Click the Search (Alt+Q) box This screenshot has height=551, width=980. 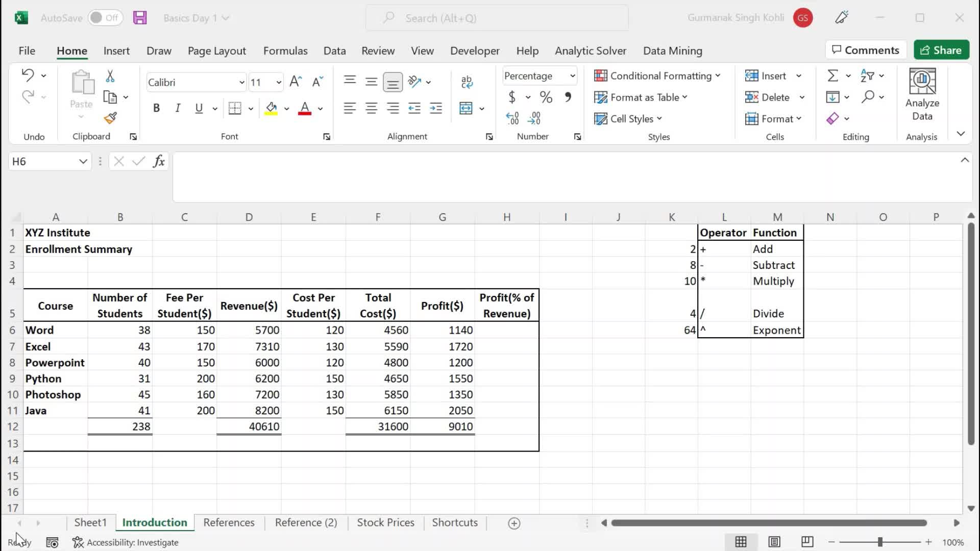pos(497,18)
